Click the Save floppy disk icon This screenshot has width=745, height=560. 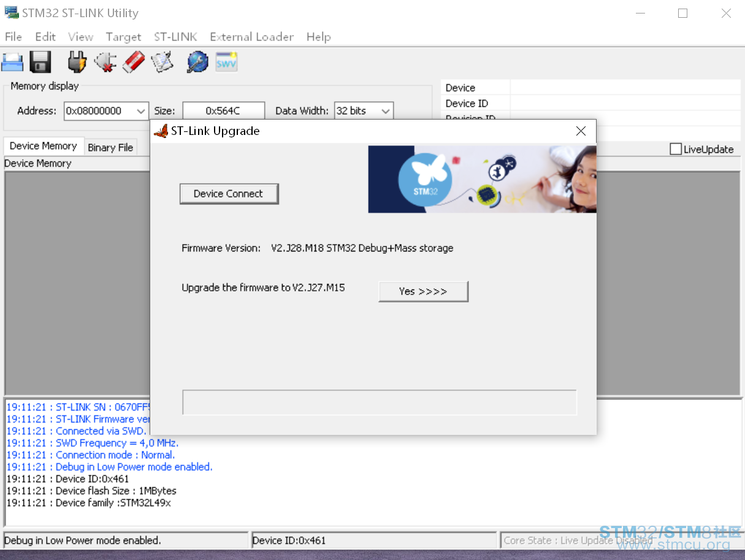click(x=40, y=62)
